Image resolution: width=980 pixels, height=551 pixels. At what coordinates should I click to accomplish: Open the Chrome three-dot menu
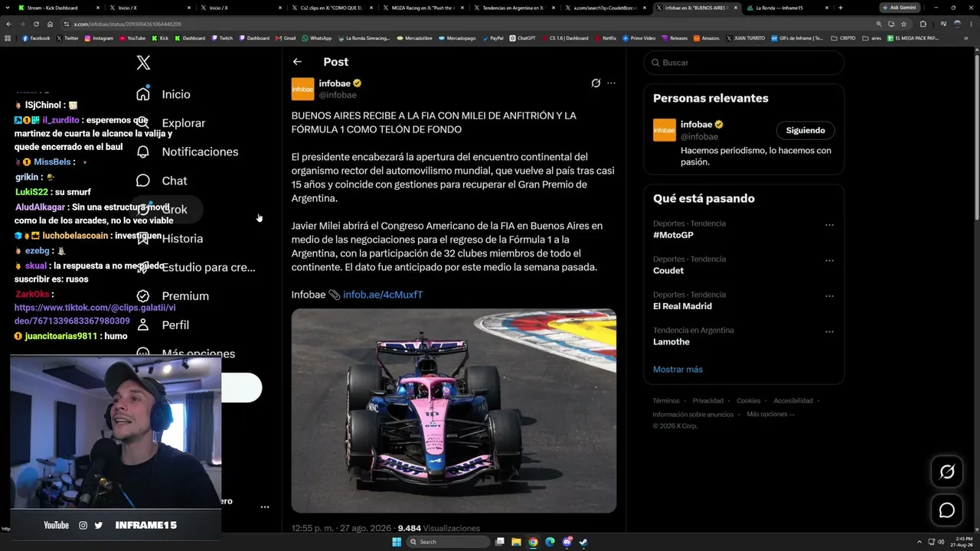click(972, 24)
